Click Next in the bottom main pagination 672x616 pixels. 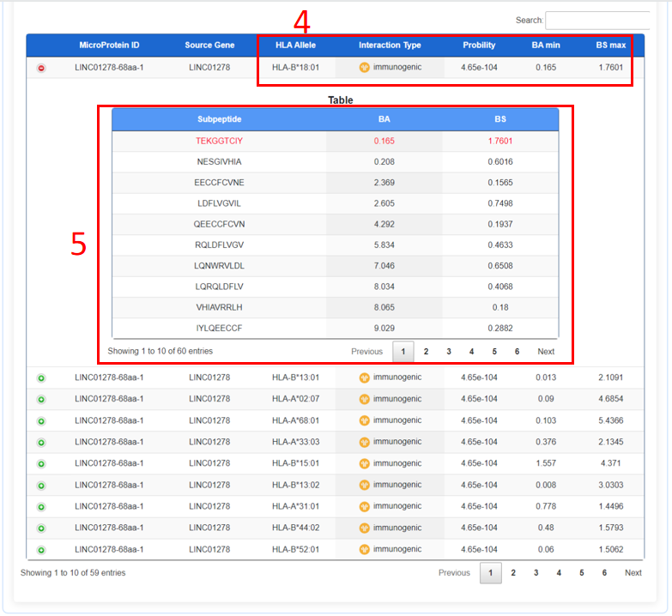(633, 573)
